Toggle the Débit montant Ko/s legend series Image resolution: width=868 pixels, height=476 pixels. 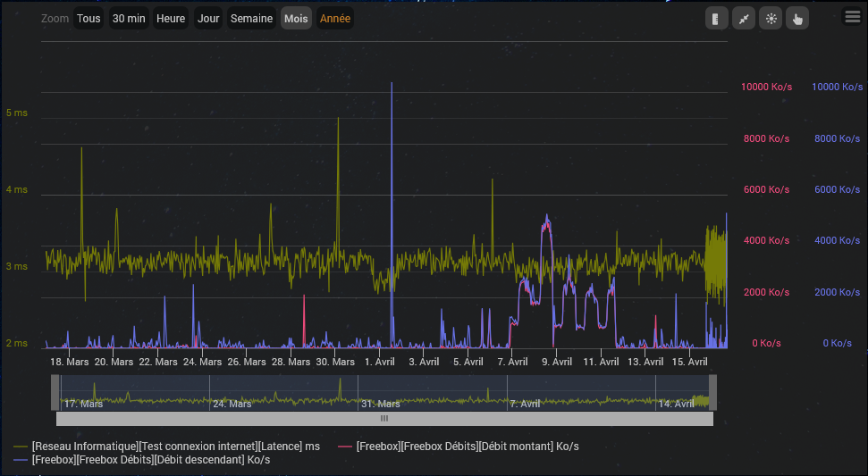coord(459,447)
